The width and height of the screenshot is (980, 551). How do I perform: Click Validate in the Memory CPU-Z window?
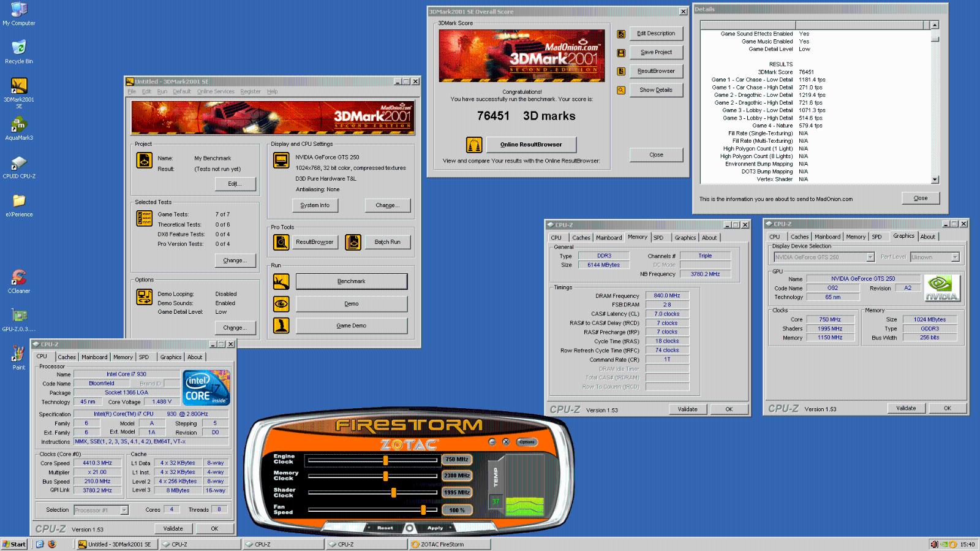687,409
